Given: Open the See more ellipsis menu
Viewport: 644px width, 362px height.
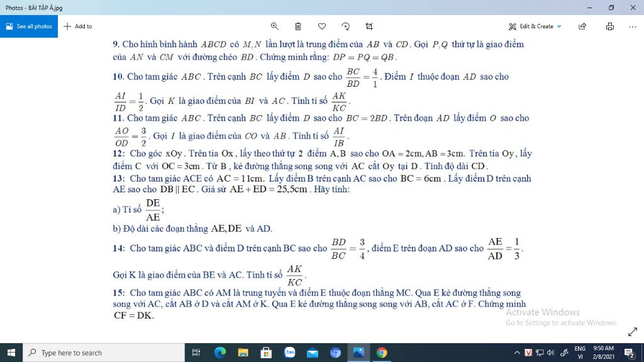Looking at the screenshot, I should [633, 26].
